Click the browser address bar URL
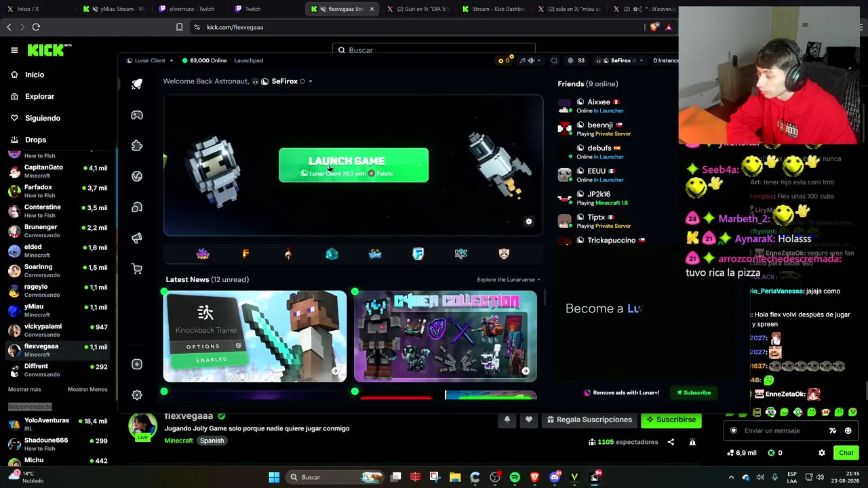This screenshot has width=868, height=488. [x=235, y=27]
